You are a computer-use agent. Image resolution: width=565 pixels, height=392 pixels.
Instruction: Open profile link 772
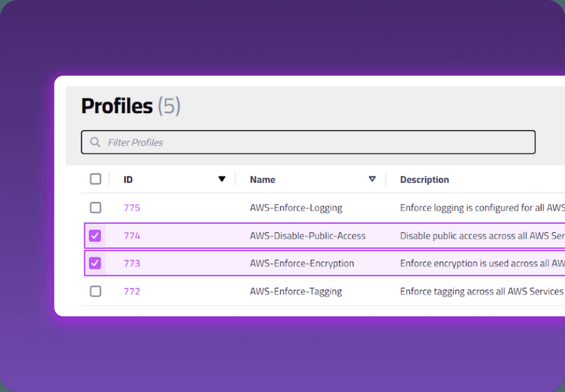click(132, 292)
